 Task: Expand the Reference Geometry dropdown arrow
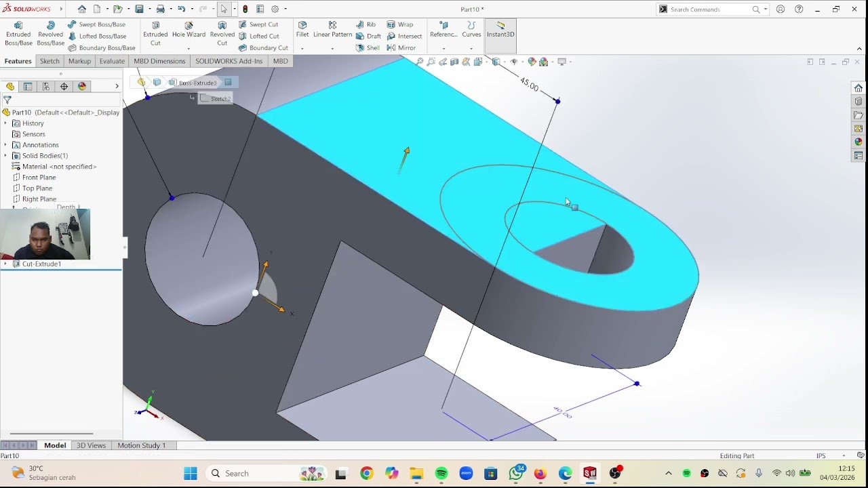pyautogui.click(x=443, y=49)
